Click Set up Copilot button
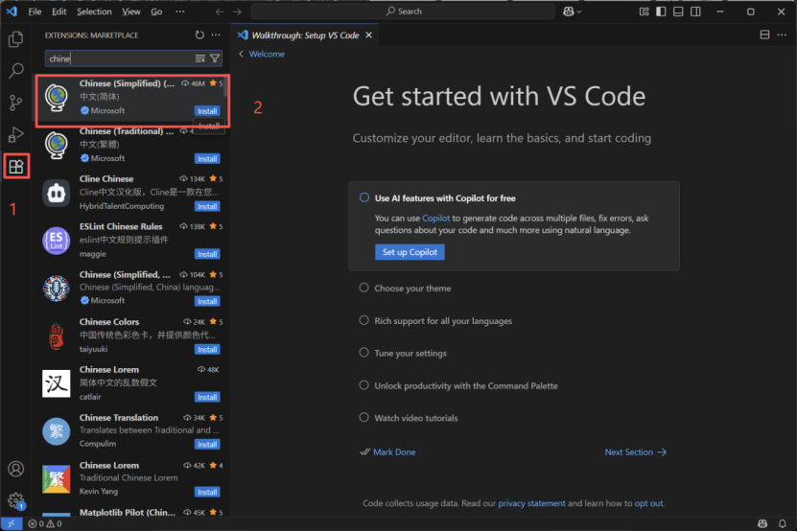The width and height of the screenshot is (797, 532). (x=410, y=252)
